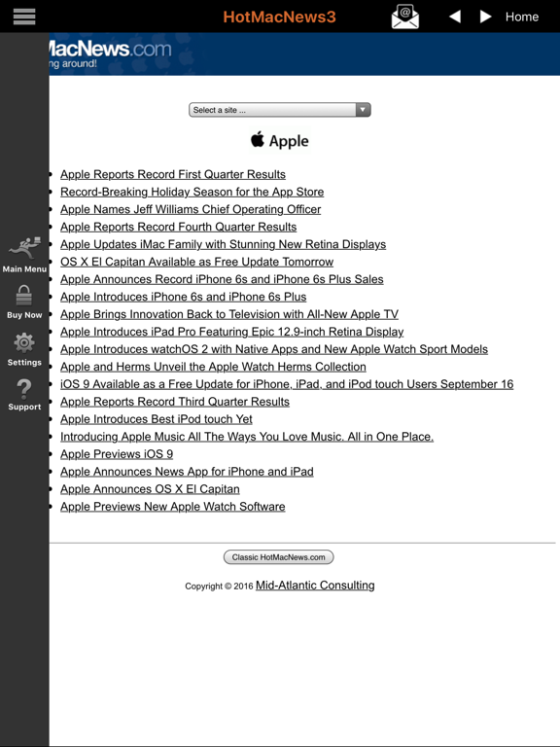Go back with the left arrow

click(455, 17)
